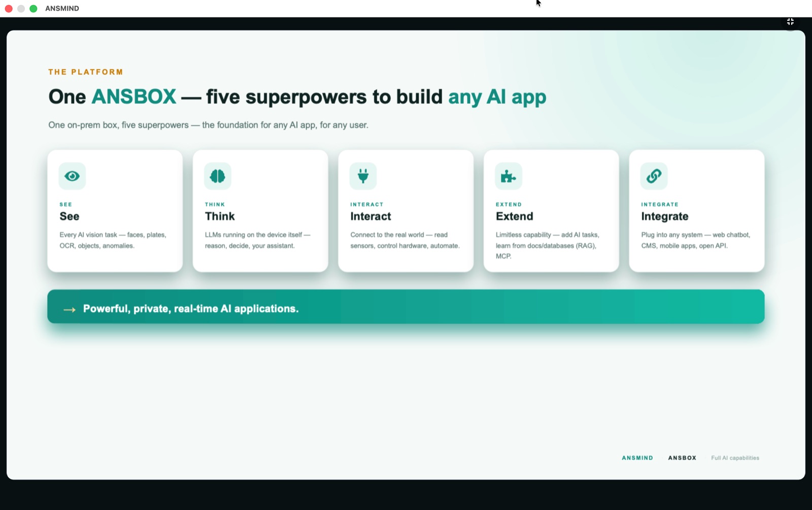Click the eye icon on See card
This screenshot has width=812, height=510.
(72, 176)
